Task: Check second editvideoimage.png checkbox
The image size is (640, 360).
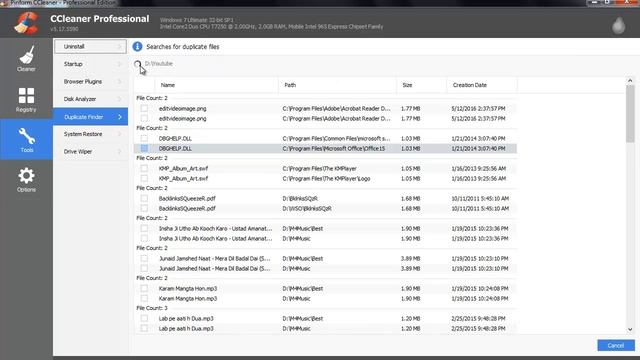Action: tap(144, 118)
